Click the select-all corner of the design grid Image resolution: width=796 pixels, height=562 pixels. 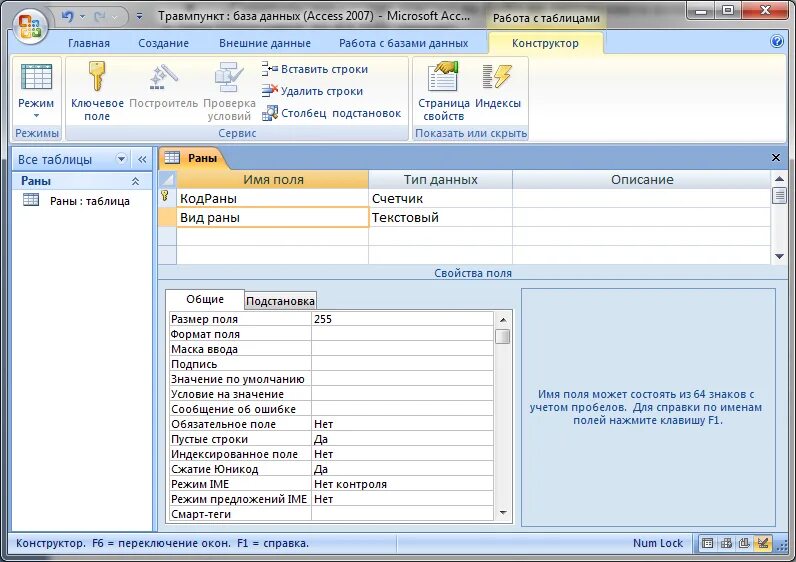[x=167, y=179]
